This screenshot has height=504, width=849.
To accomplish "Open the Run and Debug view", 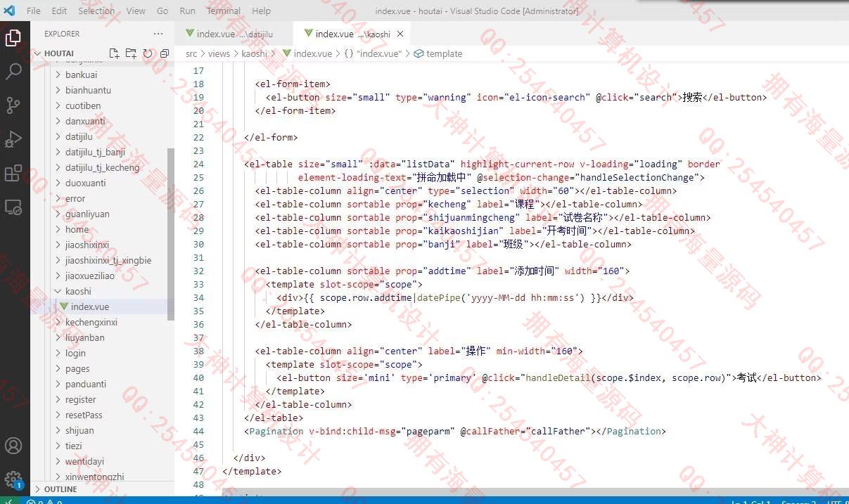I will coord(13,139).
